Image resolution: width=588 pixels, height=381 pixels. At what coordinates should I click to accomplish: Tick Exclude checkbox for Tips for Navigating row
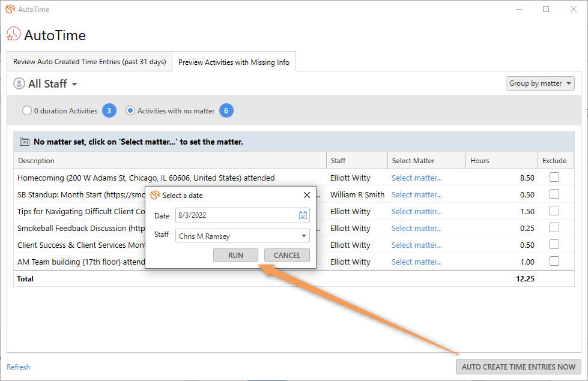pos(554,211)
